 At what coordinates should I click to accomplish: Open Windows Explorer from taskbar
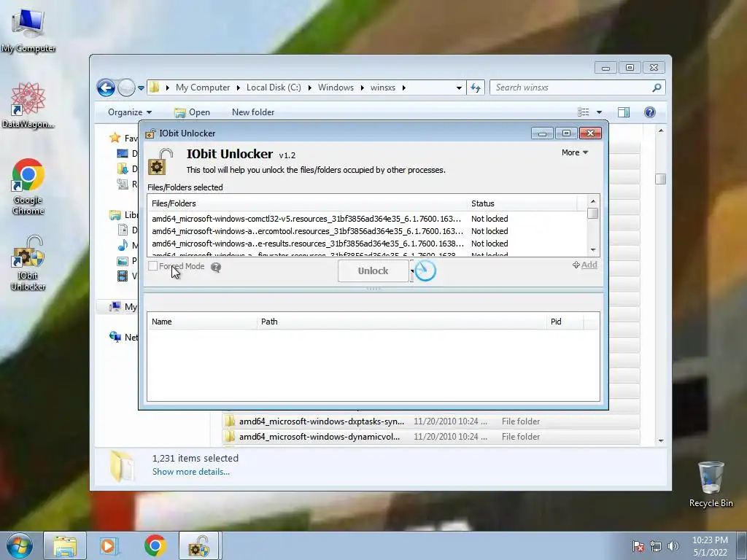[x=65, y=545]
